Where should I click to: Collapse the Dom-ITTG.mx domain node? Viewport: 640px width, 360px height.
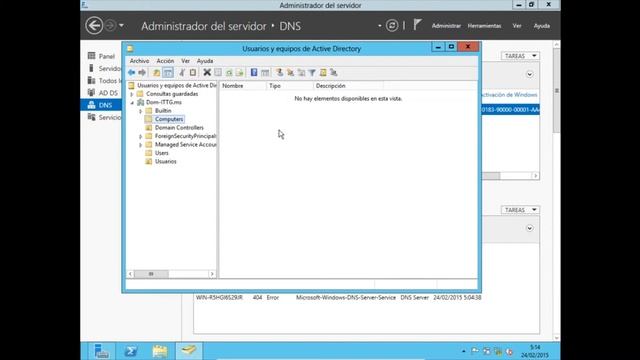tap(132, 103)
